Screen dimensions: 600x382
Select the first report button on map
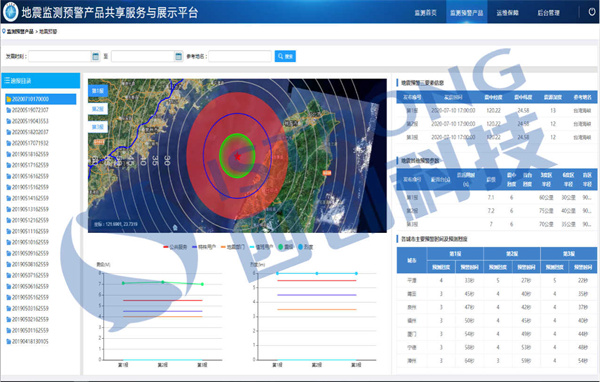pyautogui.click(x=98, y=91)
